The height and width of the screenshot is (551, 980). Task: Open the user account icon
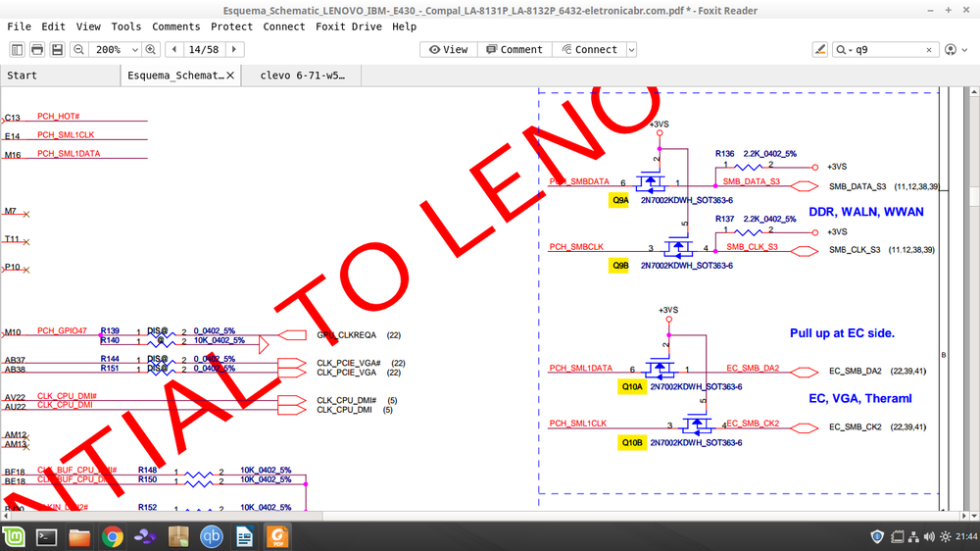(x=951, y=49)
